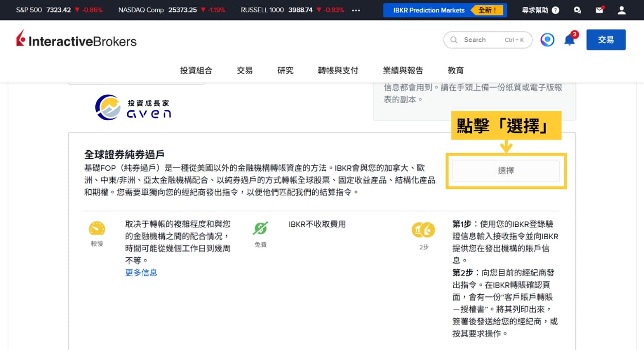Click the blue 交易 button
This screenshot has height=350, width=644.
click(x=606, y=40)
